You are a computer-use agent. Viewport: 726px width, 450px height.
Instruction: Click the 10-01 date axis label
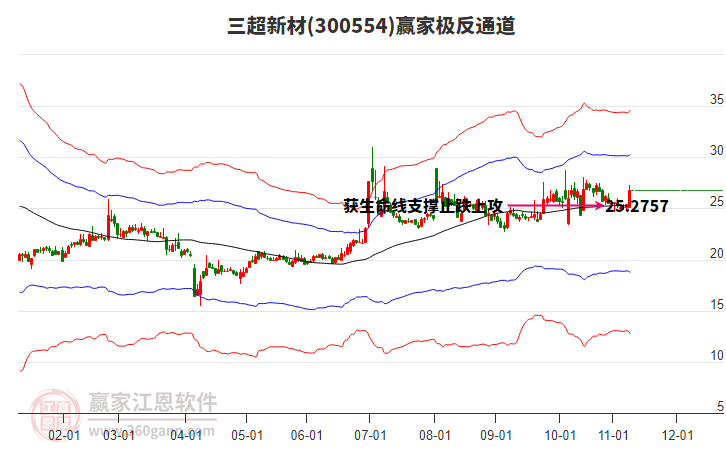[x=560, y=435]
